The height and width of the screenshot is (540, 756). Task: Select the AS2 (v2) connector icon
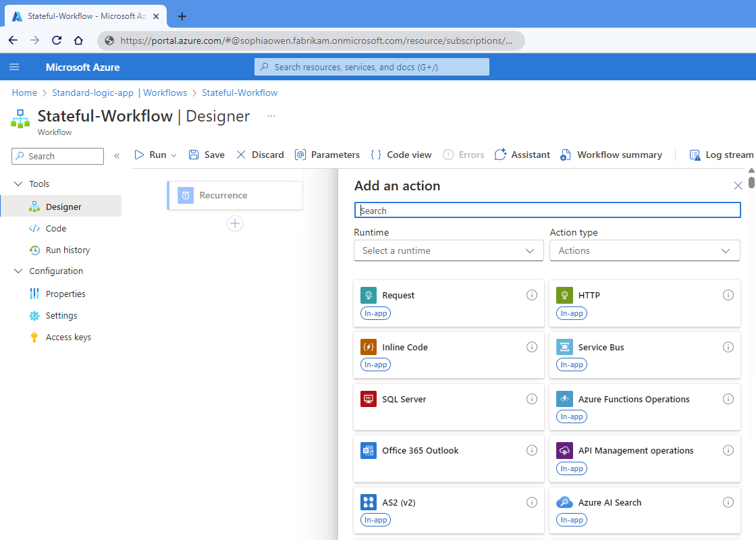click(368, 502)
